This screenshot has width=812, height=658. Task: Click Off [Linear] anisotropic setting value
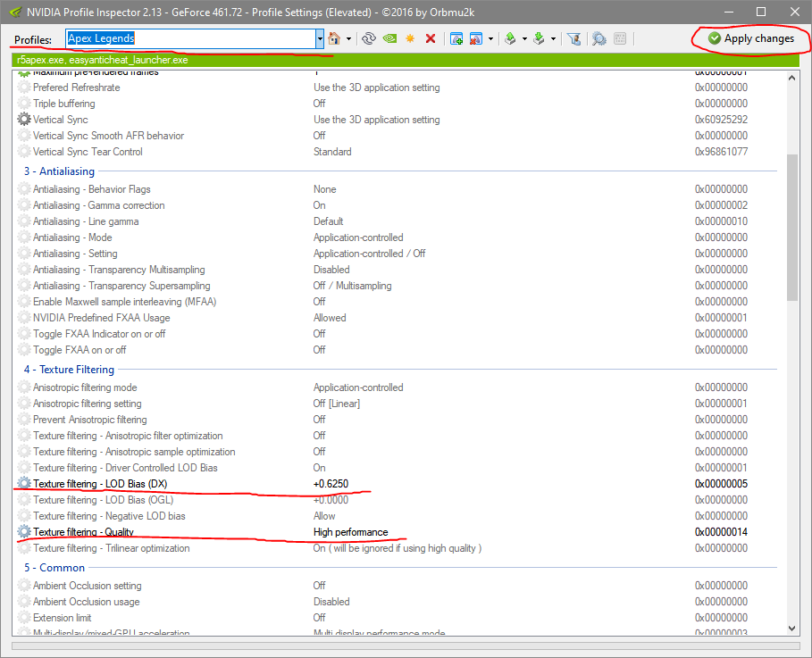click(x=337, y=404)
